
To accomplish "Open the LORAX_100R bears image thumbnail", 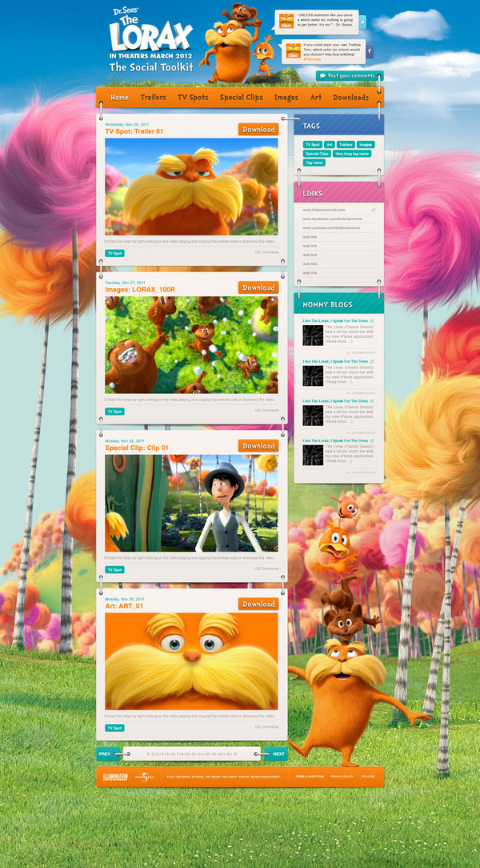I will point(191,345).
